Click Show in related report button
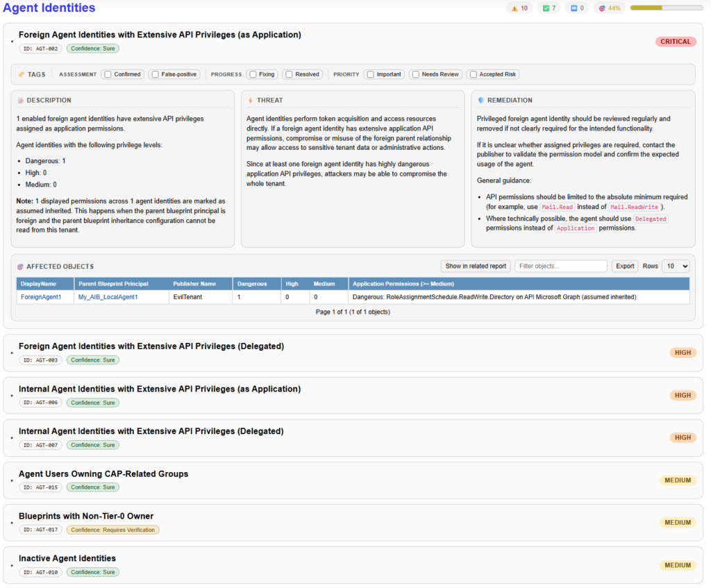 (476, 266)
